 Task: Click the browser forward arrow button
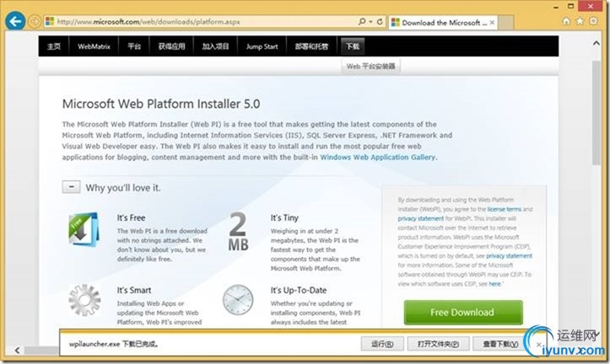coord(35,21)
